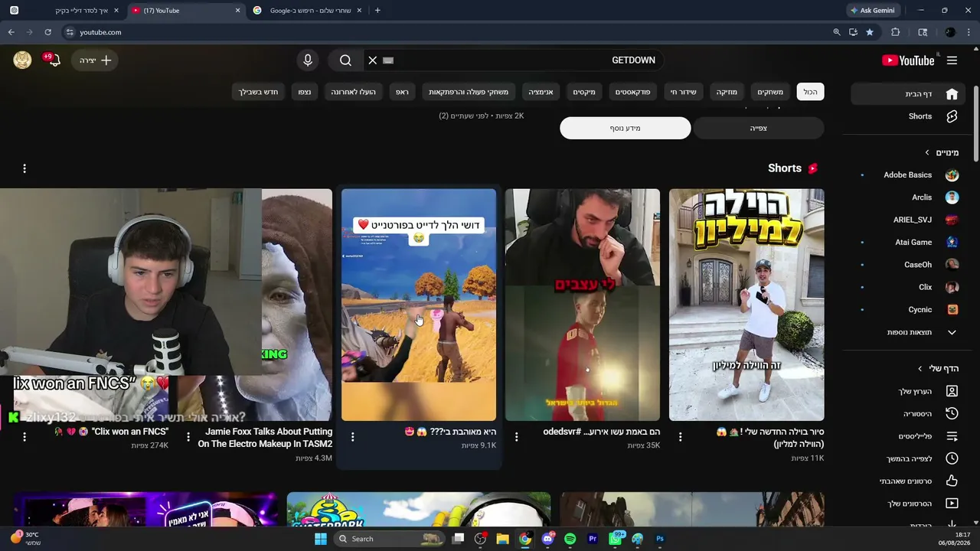Open Premiere Pro from the taskbar
980x551 pixels.
click(x=593, y=539)
